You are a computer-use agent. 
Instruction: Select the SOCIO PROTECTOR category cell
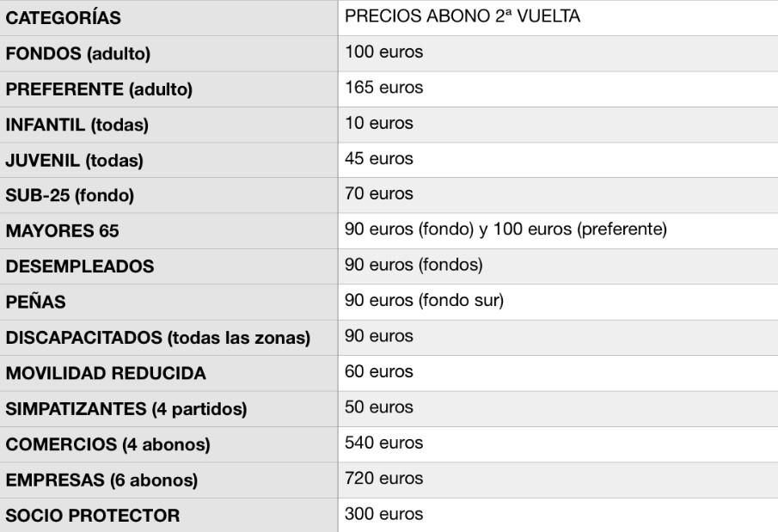[93, 516]
